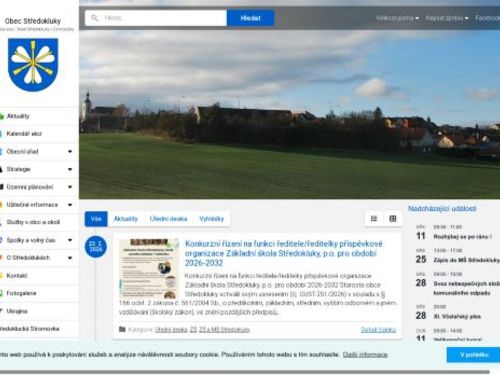Viewport: 500px width, 375px height.
Task: Switch to list view layout icon
Action: [374, 219]
